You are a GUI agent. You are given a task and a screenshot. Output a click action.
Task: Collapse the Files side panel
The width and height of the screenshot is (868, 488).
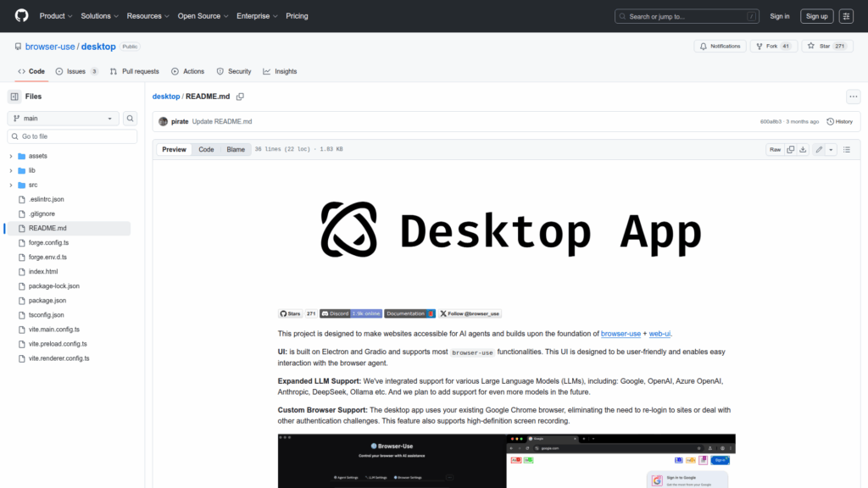(x=14, y=97)
